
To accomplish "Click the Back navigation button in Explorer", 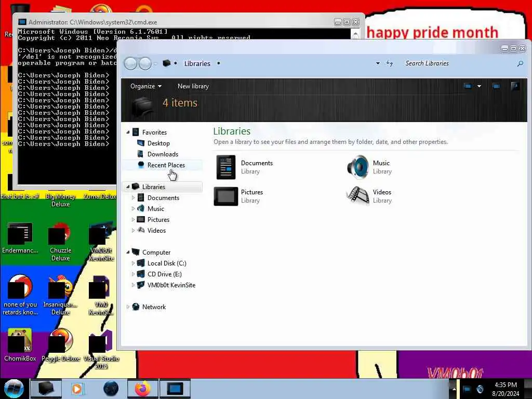I will click(x=130, y=63).
